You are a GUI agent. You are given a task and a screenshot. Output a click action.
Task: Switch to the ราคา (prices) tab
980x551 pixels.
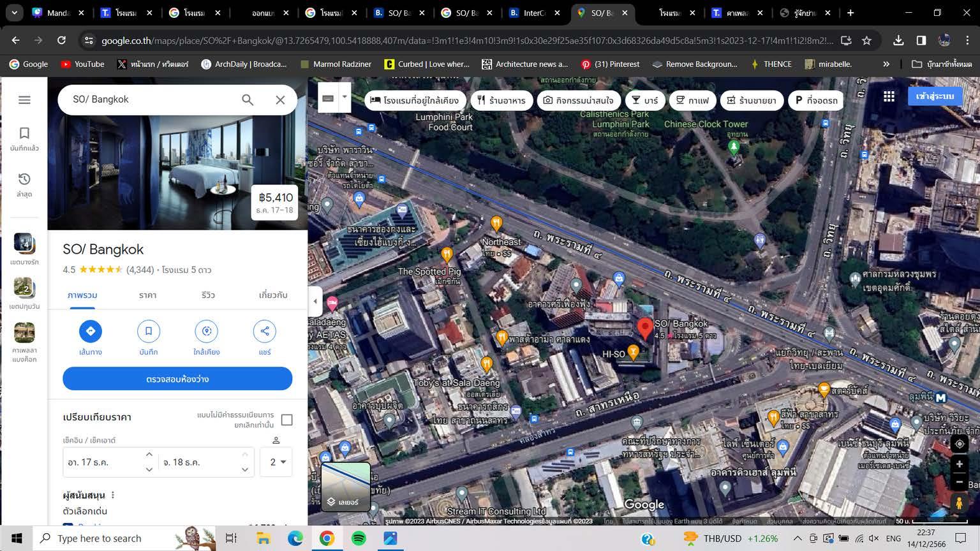click(x=147, y=295)
